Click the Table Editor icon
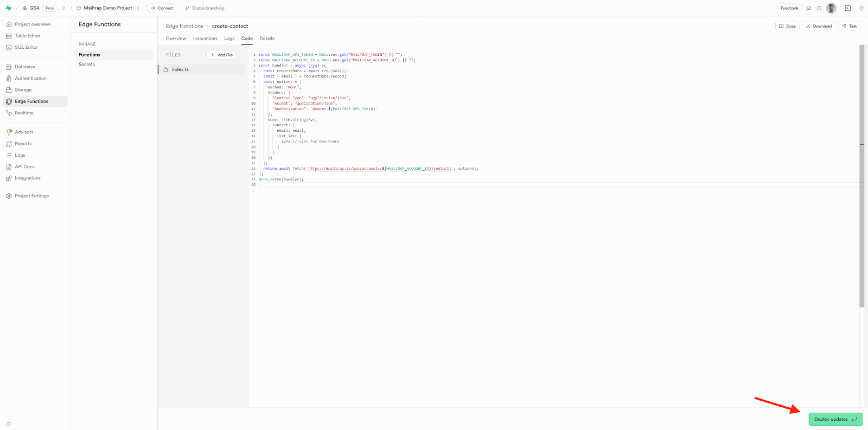The image size is (868, 430). click(9, 36)
